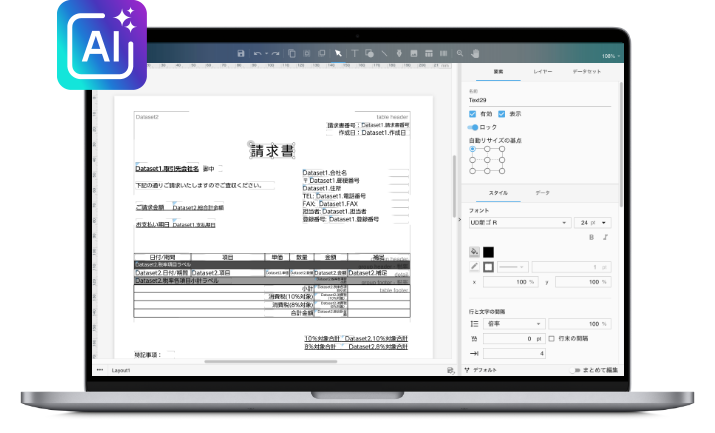Screen dimensions: 715x433
Task: Select the line drawing tool
Action: [384, 53]
